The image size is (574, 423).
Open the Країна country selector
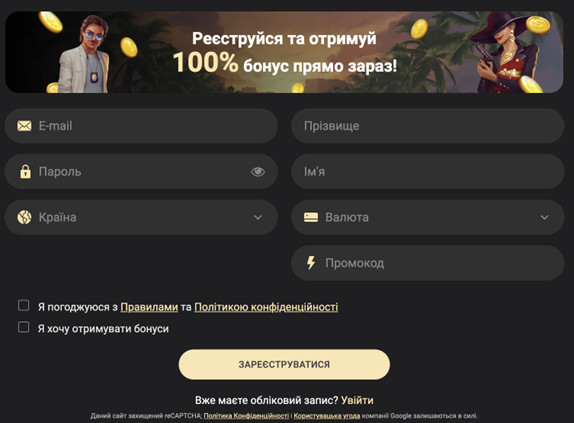tap(141, 217)
